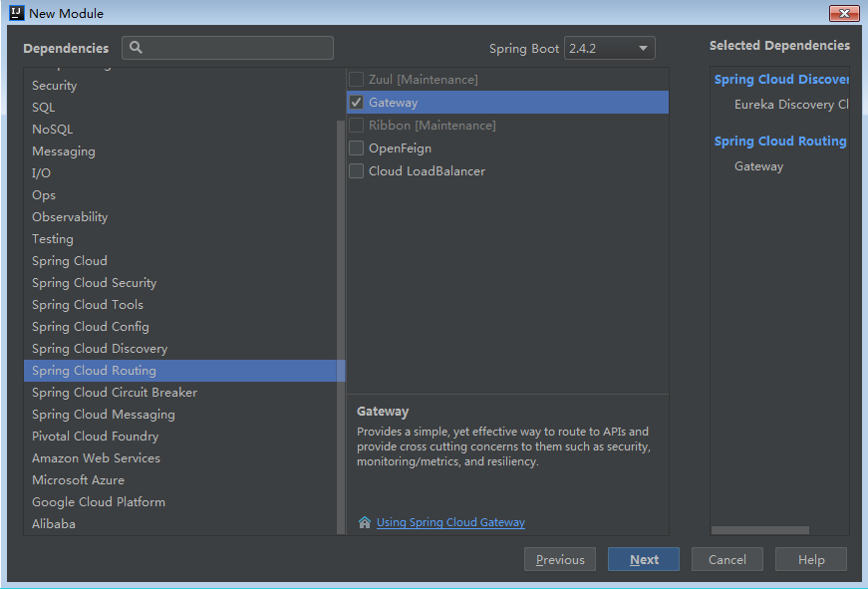Click the Previous button

[x=559, y=559]
